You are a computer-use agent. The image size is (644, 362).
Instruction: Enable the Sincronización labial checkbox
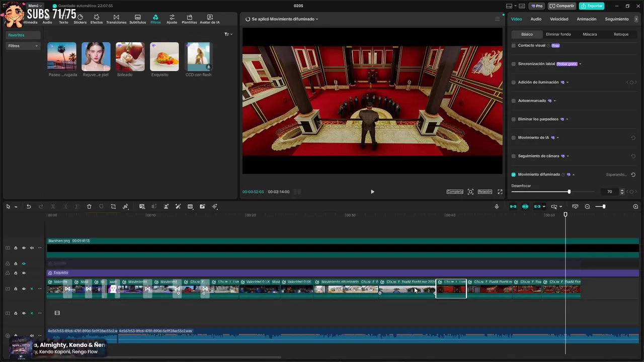[513, 64]
